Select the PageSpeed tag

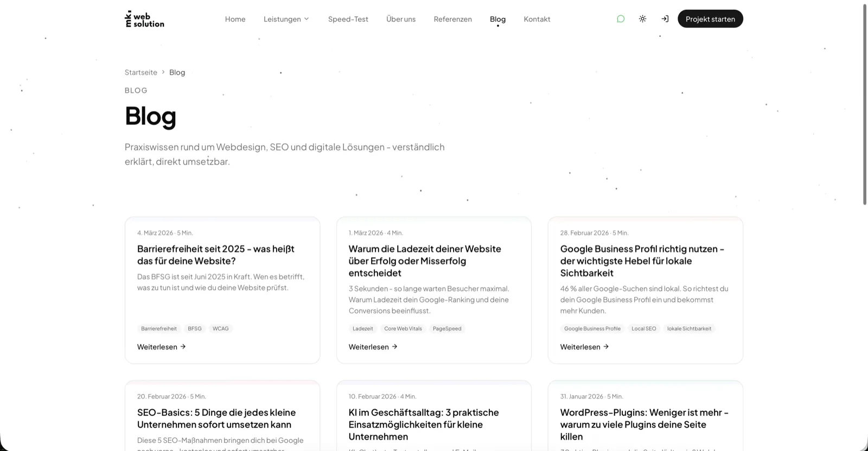tap(447, 328)
